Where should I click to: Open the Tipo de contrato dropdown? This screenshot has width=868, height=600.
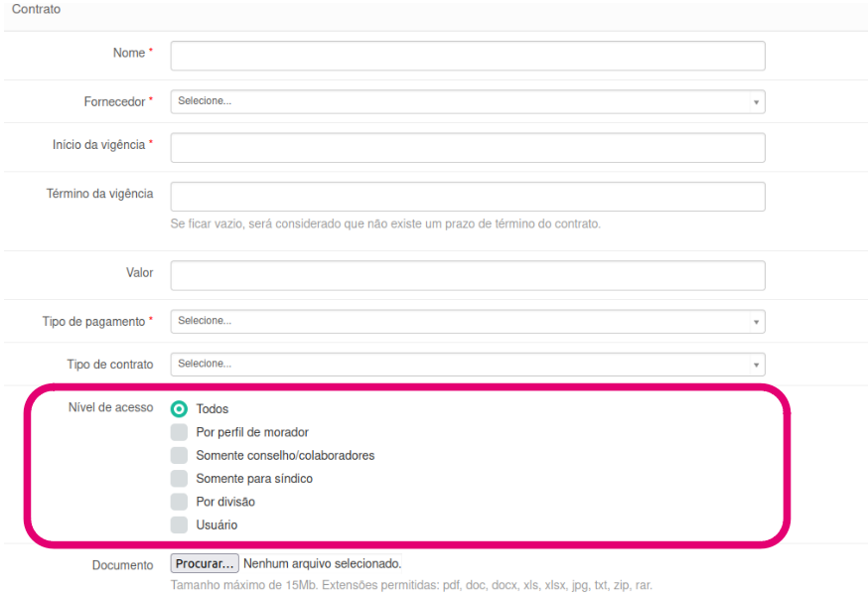coord(468,365)
